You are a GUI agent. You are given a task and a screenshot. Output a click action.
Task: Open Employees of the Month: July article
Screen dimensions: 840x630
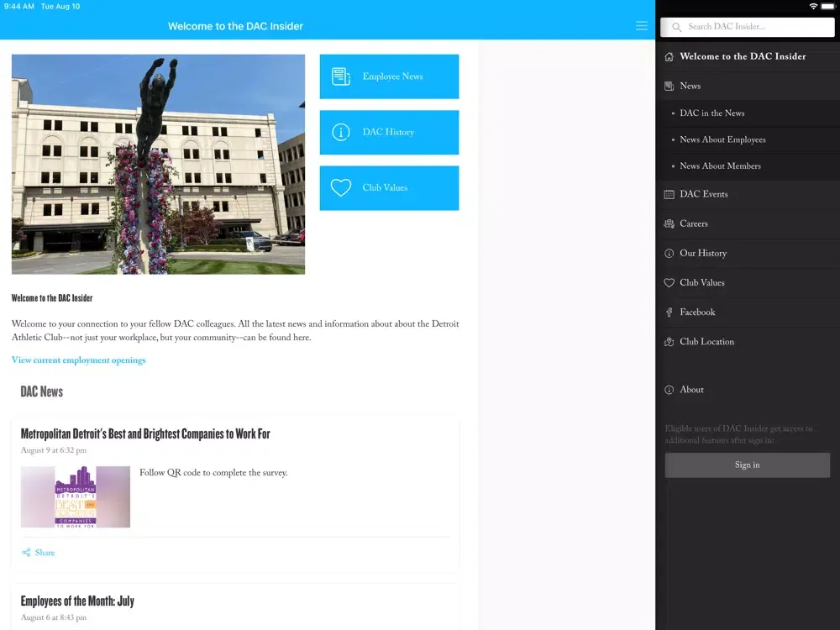point(77,601)
